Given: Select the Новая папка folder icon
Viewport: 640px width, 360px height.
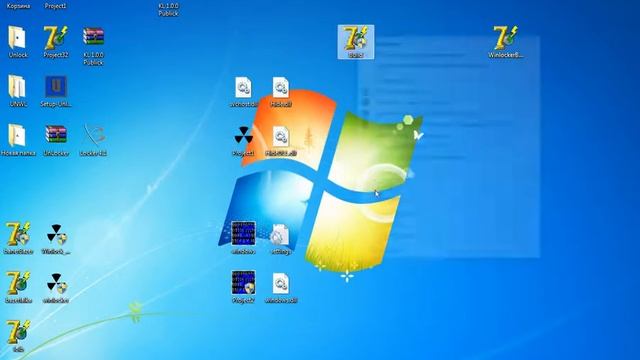Looking at the screenshot, I should [x=18, y=136].
